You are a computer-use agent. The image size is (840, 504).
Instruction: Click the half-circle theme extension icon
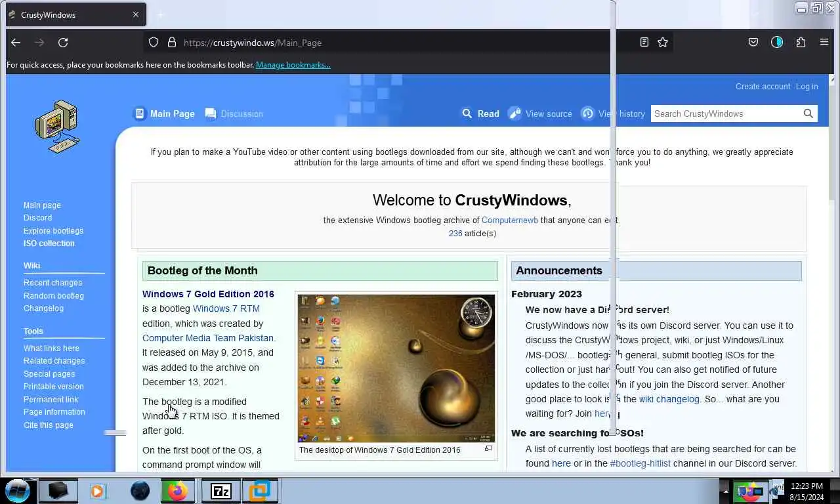tap(777, 43)
